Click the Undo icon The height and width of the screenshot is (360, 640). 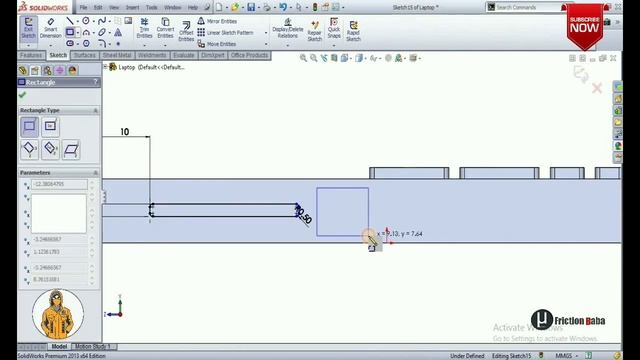point(283,7)
